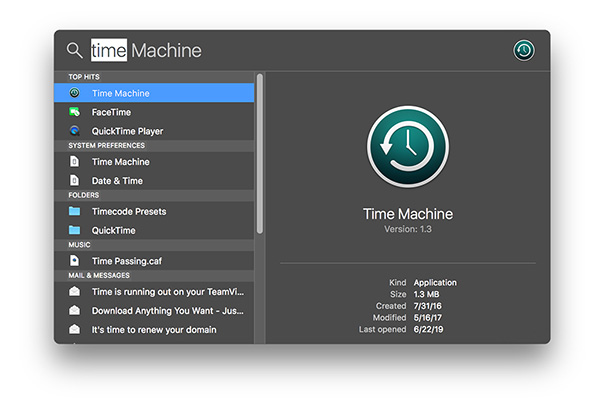
Task: Open "Download Anything You Want - Jus..." message
Action: coord(154,310)
